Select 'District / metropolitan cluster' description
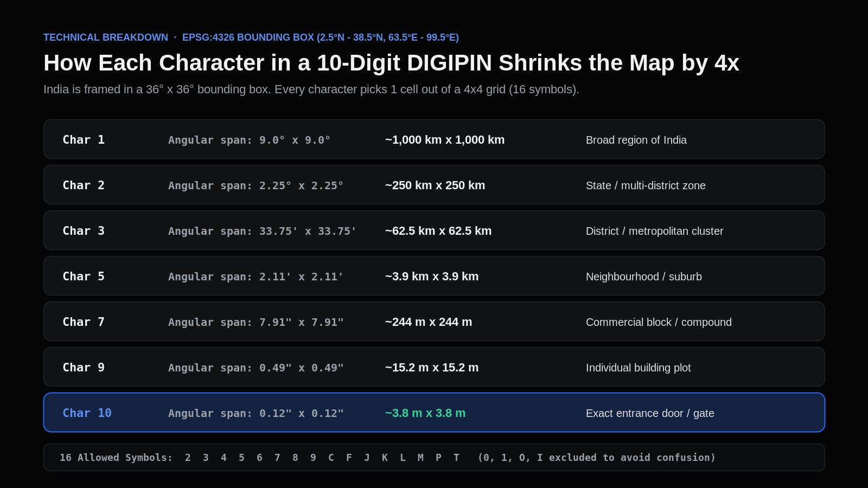Screen dimensions: 868x488 pos(655,231)
